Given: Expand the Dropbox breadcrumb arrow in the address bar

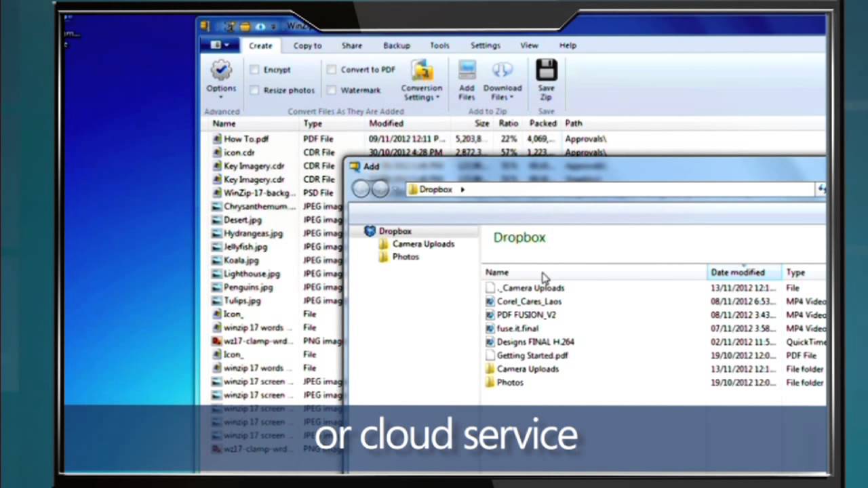Looking at the screenshot, I should 462,189.
